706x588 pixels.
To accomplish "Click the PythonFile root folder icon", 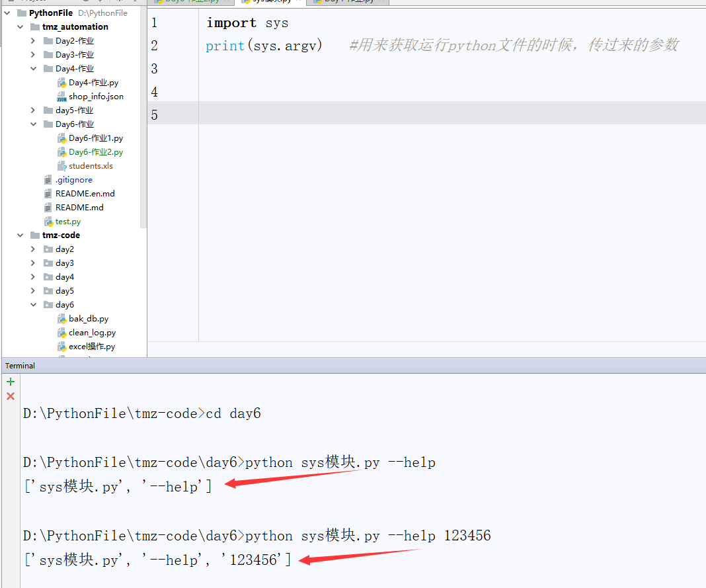I will click(22, 13).
